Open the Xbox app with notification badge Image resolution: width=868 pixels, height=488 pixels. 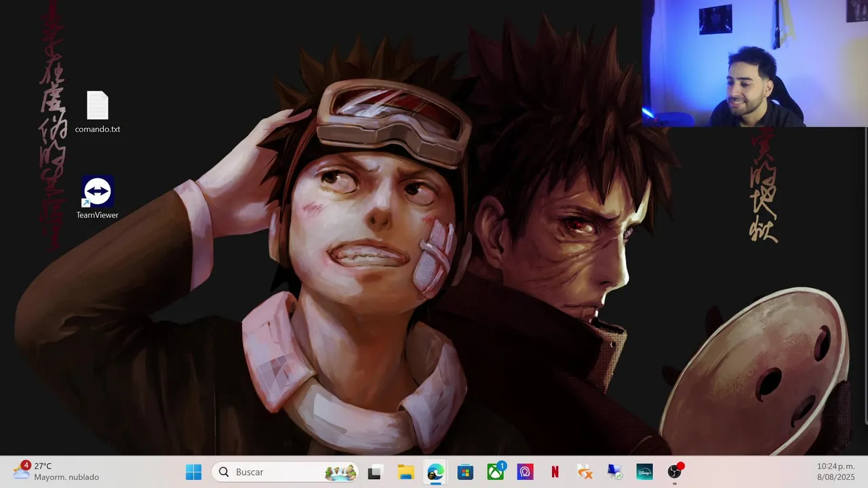coord(496,471)
